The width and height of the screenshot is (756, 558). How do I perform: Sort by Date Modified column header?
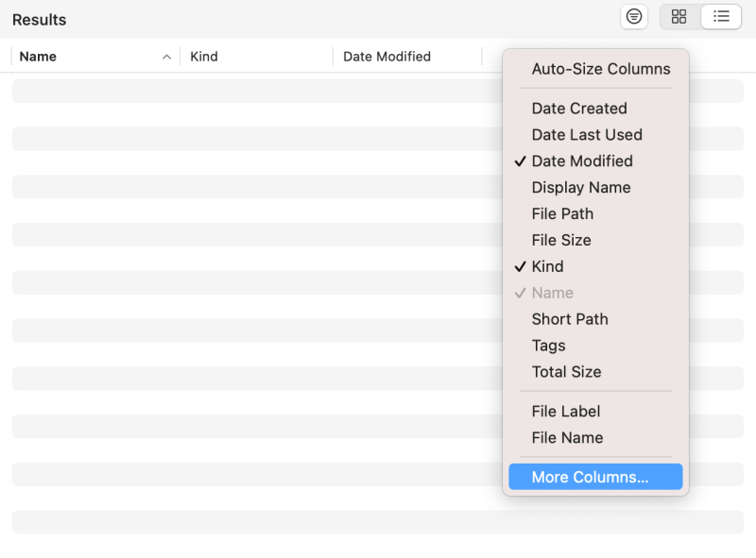click(x=407, y=57)
